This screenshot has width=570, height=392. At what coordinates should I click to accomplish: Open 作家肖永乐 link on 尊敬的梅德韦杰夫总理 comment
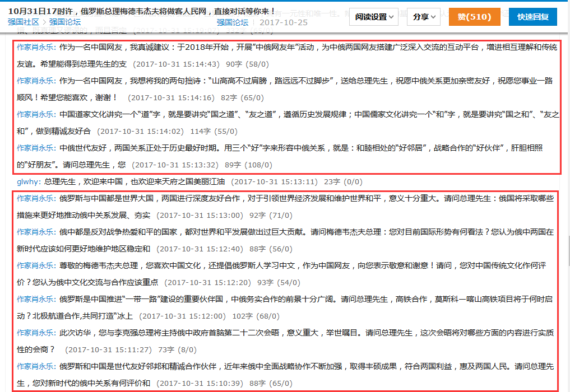point(36,265)
